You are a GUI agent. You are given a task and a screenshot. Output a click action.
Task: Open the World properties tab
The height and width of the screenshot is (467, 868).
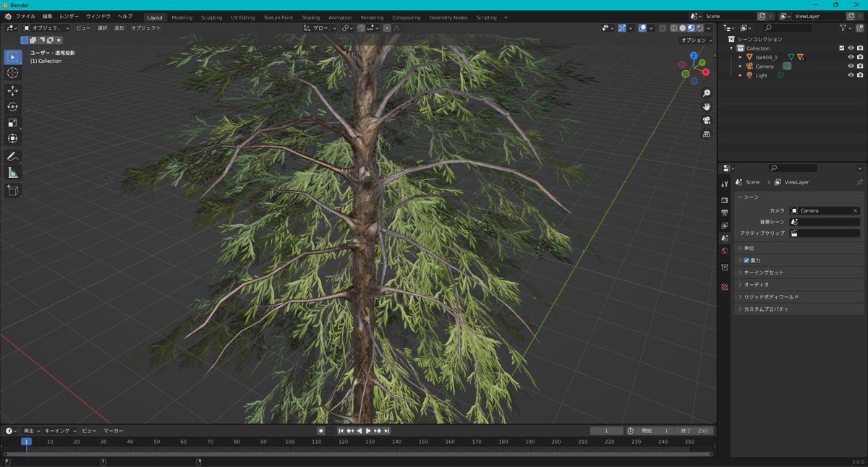(x=725, y=251)
